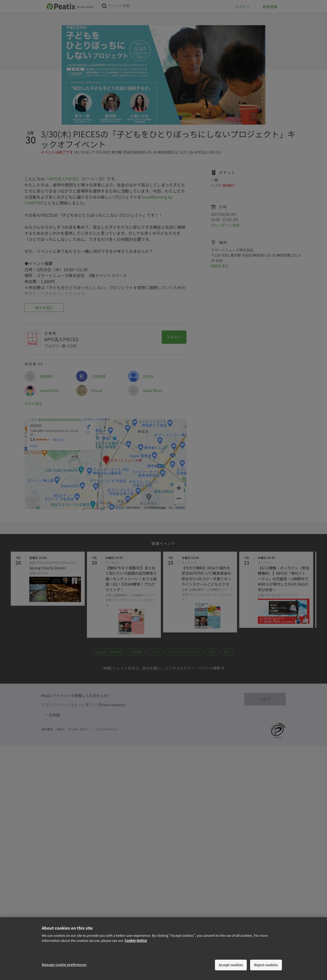Zoom in the map with plus button
327x980 pixels.
179,488
